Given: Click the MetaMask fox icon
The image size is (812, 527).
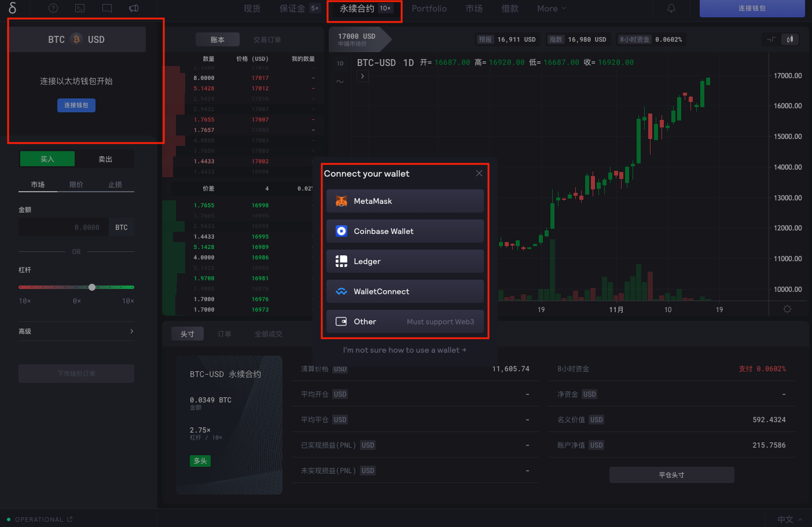Looking at the screenshot, I should (341, 201).
